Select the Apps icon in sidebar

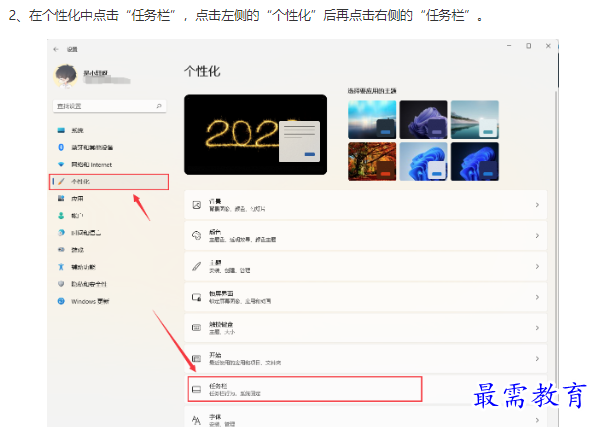(61, 198)
